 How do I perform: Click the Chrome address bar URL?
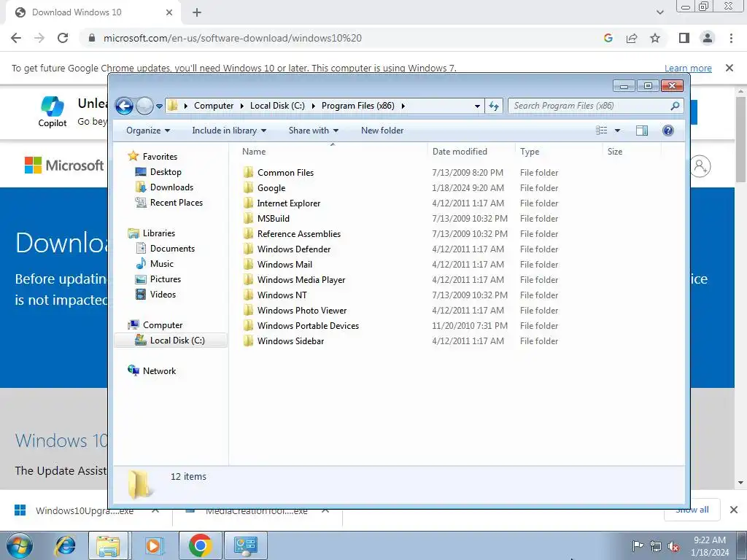click(x=233, y=38)
